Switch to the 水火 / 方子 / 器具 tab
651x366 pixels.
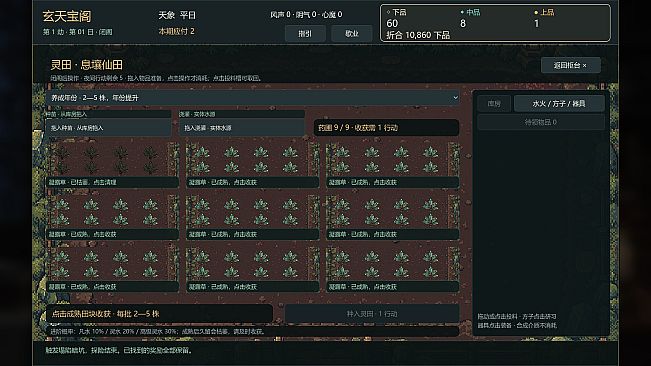(559, 104)
